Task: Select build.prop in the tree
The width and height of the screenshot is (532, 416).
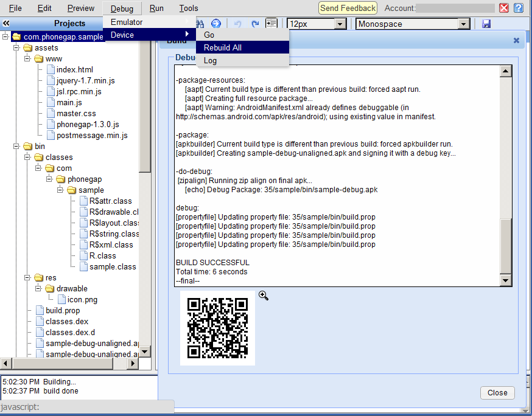Action: click(63, 311)
